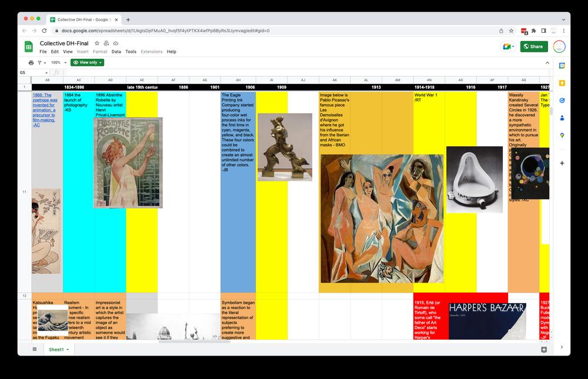Select the Duchamp urinal photo
Viewport: 588px width, 379px height.
475,180
